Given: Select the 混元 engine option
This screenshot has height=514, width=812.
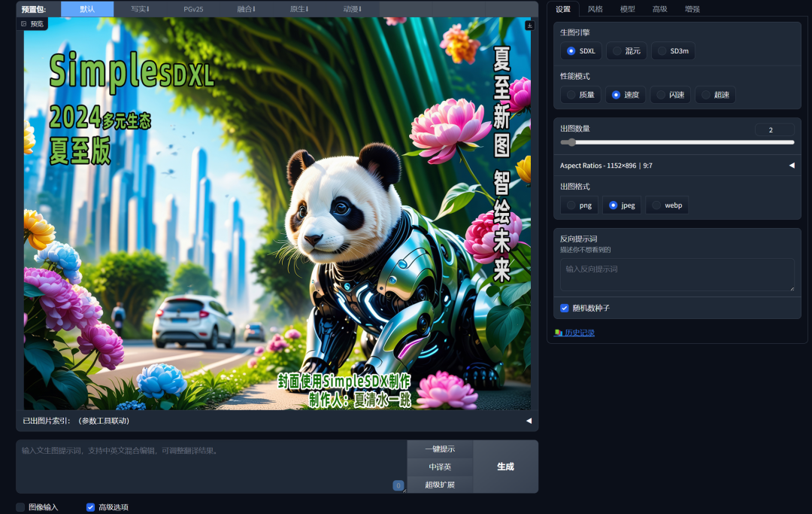Looking at the screenshot, I should (x=626, y=50).
